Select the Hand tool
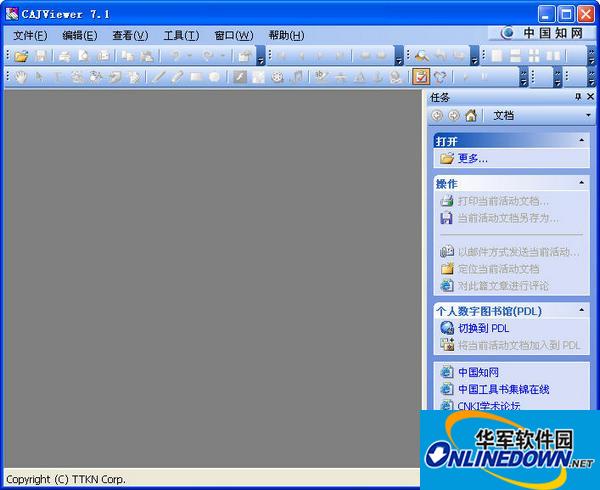 [21, 77]
